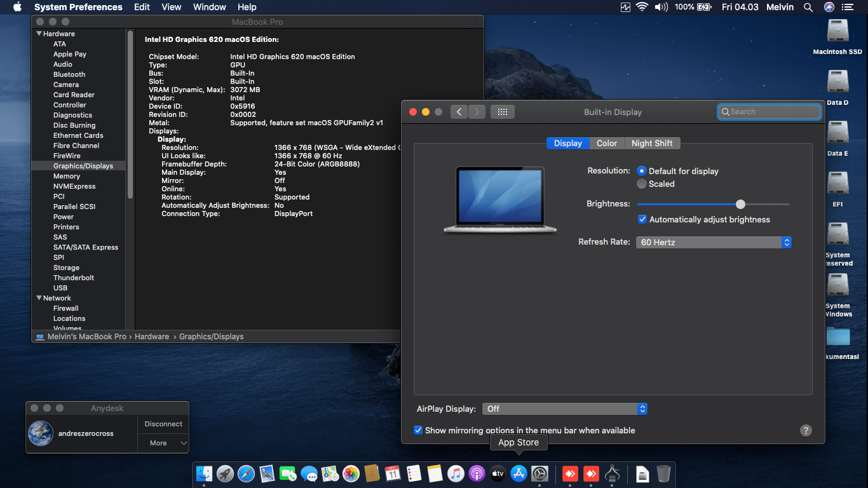
Task: Open Contacts in the Dock
Action: point(372,473)
